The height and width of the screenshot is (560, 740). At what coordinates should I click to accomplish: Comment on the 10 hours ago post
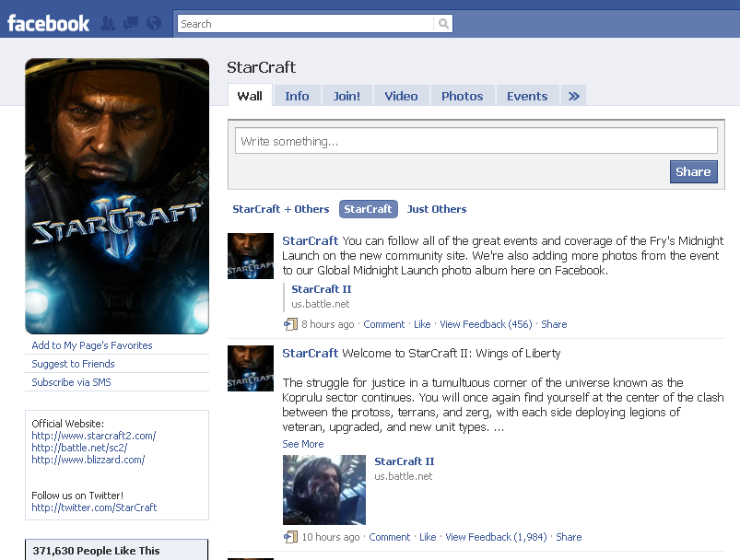[390, 537]
